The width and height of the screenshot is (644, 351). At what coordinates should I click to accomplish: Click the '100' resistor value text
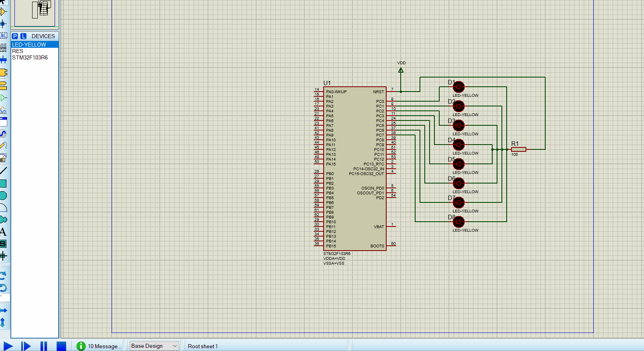[x=515, y=155]
